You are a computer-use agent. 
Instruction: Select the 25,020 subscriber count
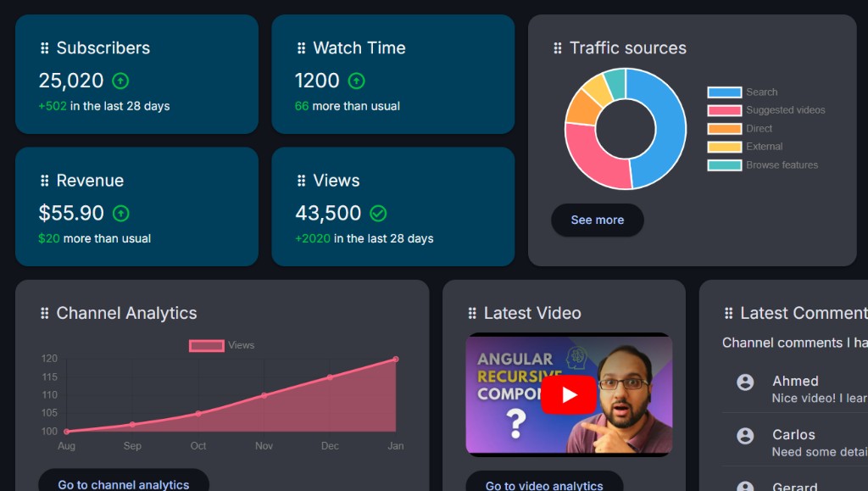click(71, 81)
